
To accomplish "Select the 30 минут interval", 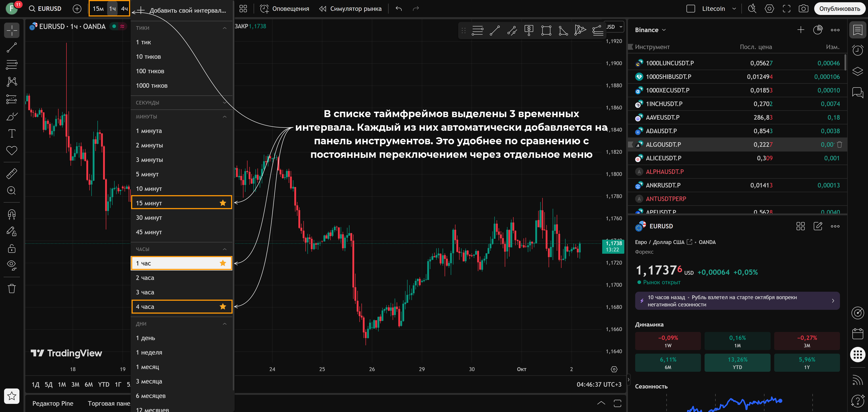I will (x=149, y=218).
